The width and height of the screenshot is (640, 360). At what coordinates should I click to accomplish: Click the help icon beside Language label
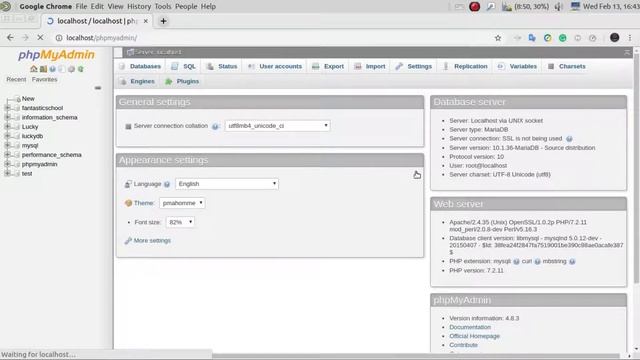coord(167,184)
